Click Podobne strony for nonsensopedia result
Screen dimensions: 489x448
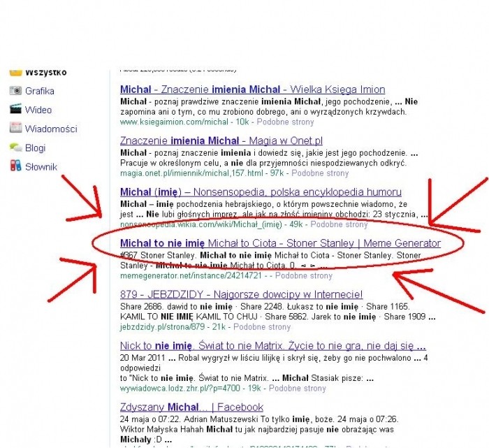[x=338, y=224]
